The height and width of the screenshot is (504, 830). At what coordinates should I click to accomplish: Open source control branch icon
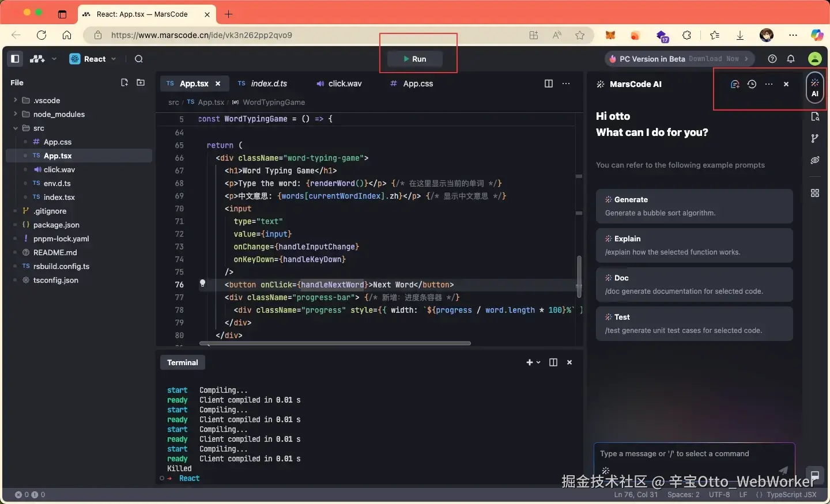click(815, 138)
